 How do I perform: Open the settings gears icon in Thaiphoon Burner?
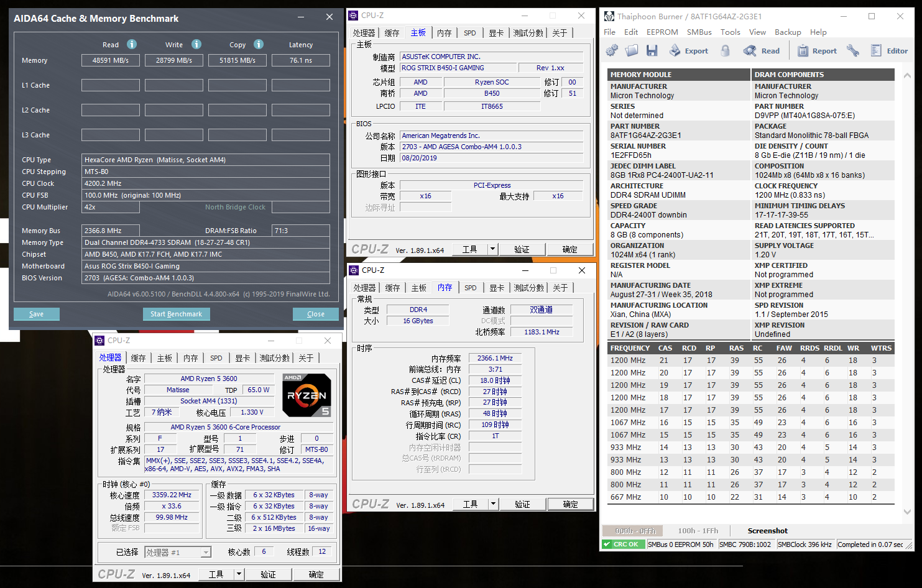612,50
